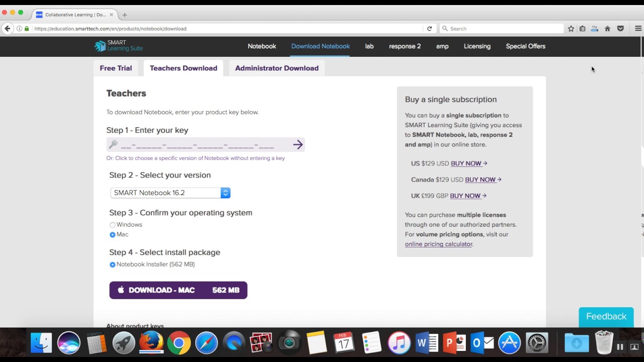
Task: Open the downloads progress indicator in toolbar
Action: 595,29
